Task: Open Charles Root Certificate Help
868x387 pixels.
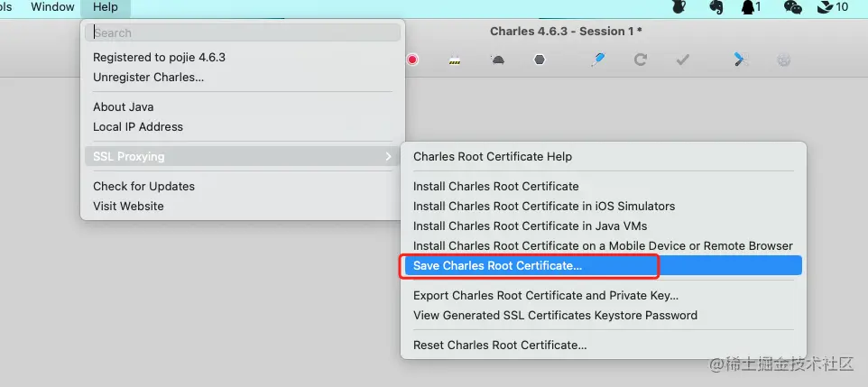Action: pyautogui.click(x=604, y=157)
